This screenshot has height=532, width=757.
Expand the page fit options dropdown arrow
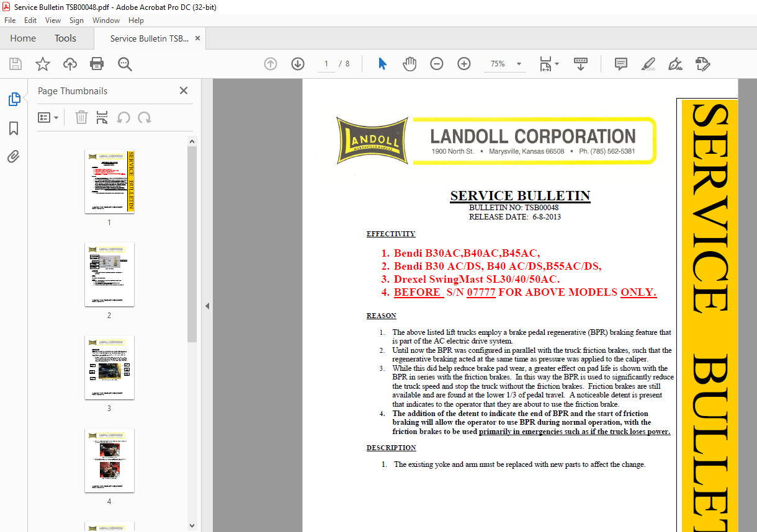pyautogui.click(x=557, y=64)
